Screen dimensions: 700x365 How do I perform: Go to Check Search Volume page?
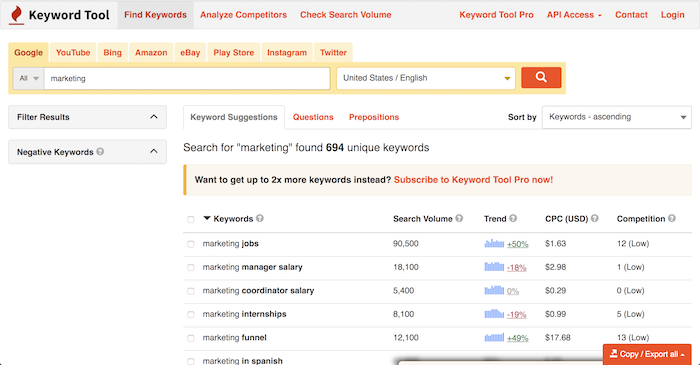(x=346, y=15)
